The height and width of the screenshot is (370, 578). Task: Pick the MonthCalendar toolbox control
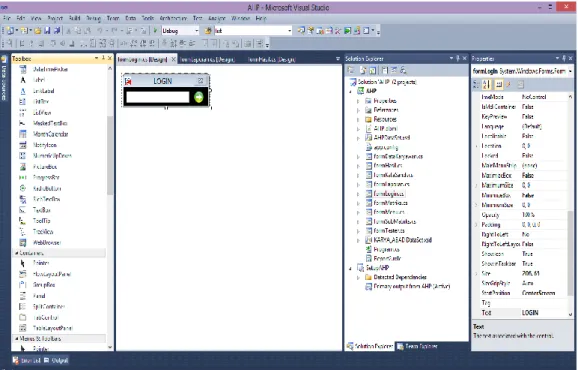point(51,134)
